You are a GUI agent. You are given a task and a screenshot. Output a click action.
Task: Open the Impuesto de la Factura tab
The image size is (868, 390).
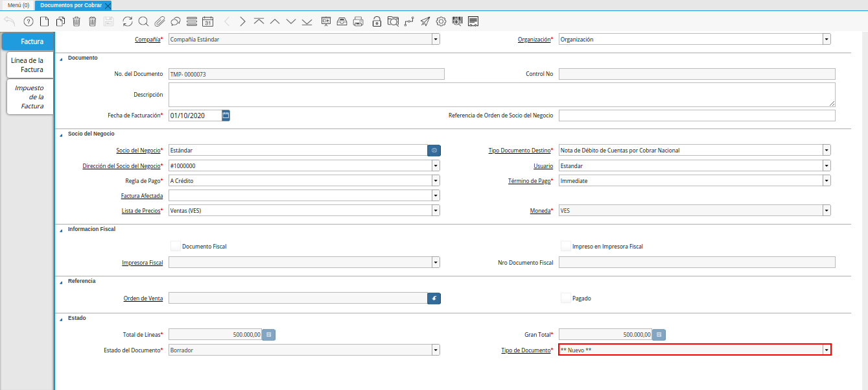30,97
